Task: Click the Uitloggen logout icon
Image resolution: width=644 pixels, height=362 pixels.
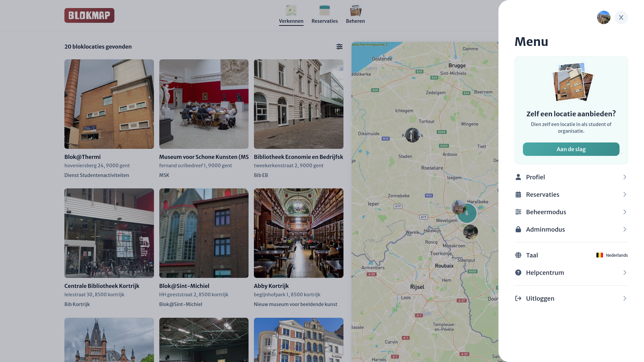Action: (518, 298)
